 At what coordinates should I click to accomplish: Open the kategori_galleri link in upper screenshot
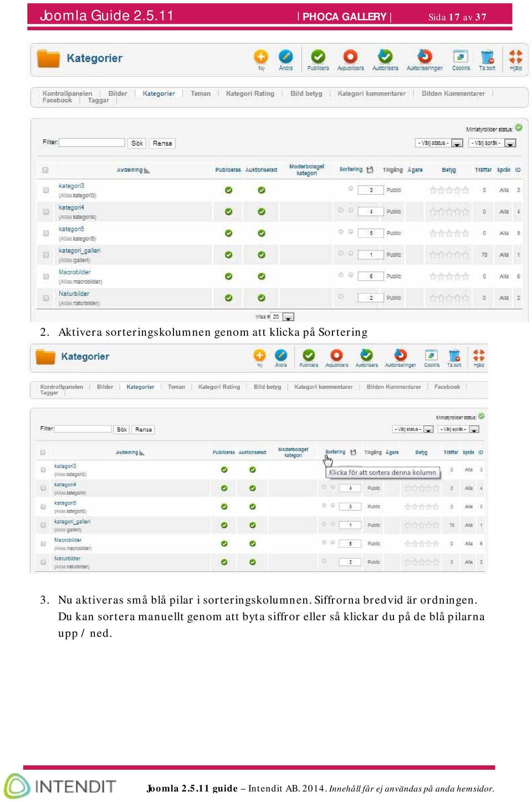pos(79,251)
